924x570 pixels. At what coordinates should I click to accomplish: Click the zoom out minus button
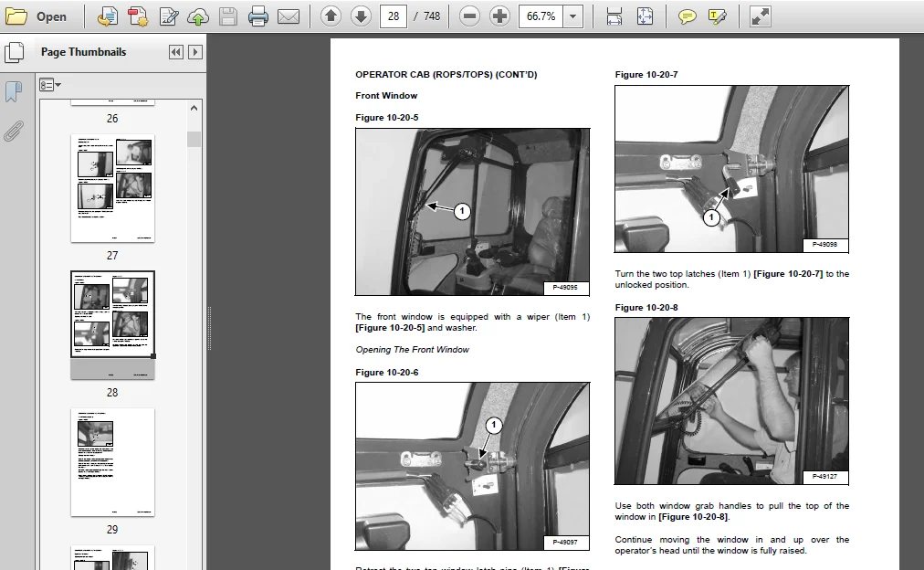tap(469, 16)
